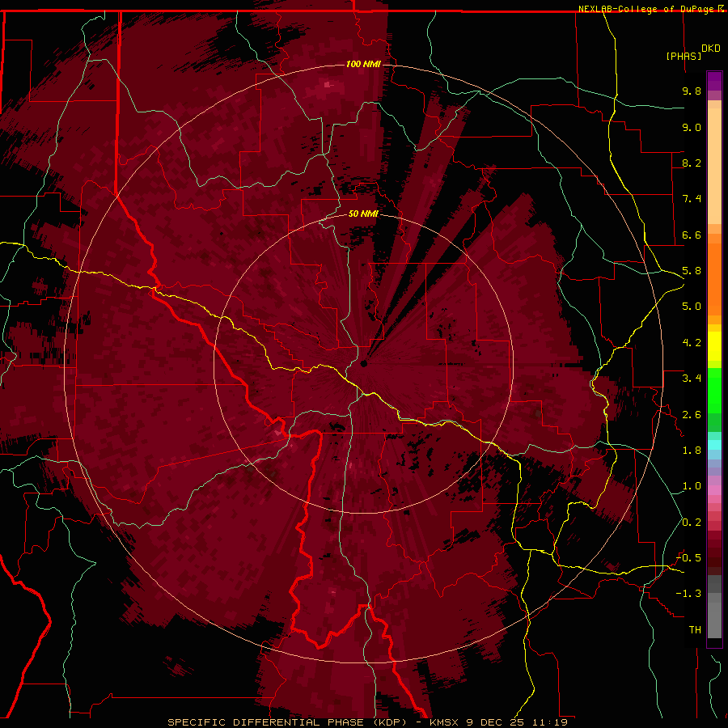Click the radar site center dot
This screenshot has height=728, width=728.
click(x=363, y=363)
